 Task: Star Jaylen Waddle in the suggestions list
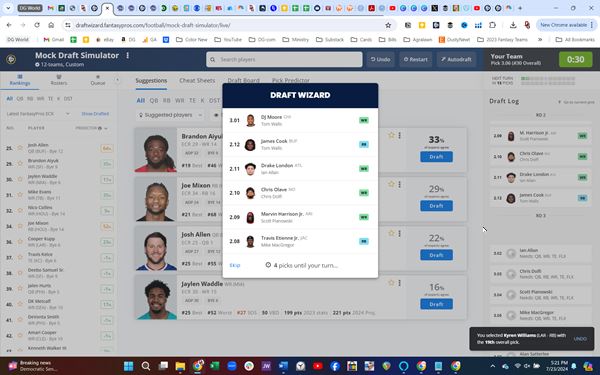click(x=391, y=283)
